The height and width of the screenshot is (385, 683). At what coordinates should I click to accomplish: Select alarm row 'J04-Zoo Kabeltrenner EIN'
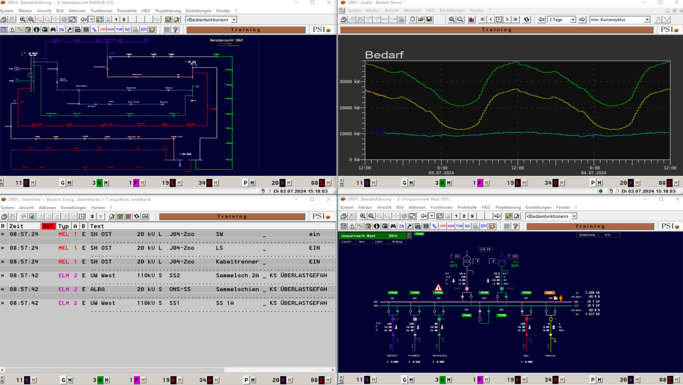pyautogui.click(x=168, y=261)
